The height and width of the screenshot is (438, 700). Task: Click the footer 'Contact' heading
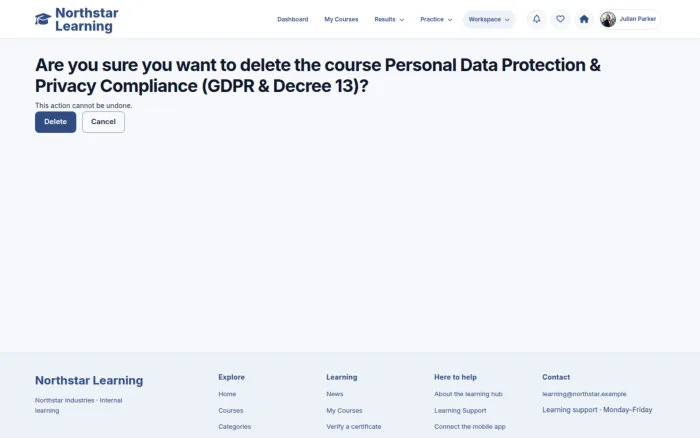coord(556,377)
